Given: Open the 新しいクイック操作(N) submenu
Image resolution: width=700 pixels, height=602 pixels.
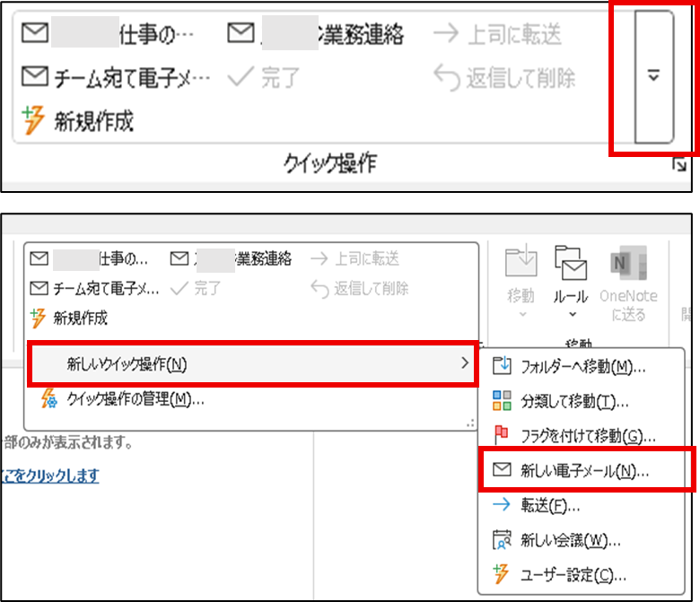Looking at the screenshot, I should pyautogui.click(x=251, y=363).
